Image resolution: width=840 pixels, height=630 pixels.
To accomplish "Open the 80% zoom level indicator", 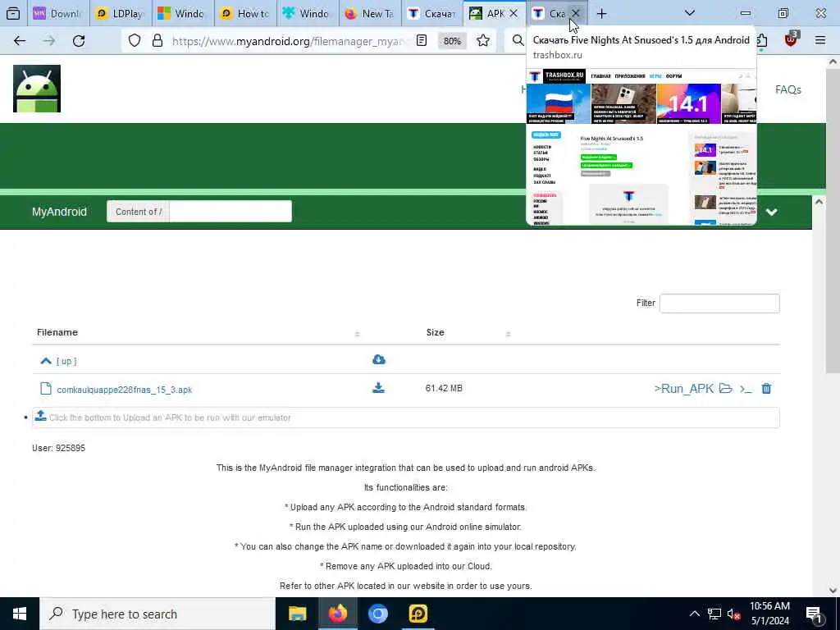I will click(x=452, y=41).
